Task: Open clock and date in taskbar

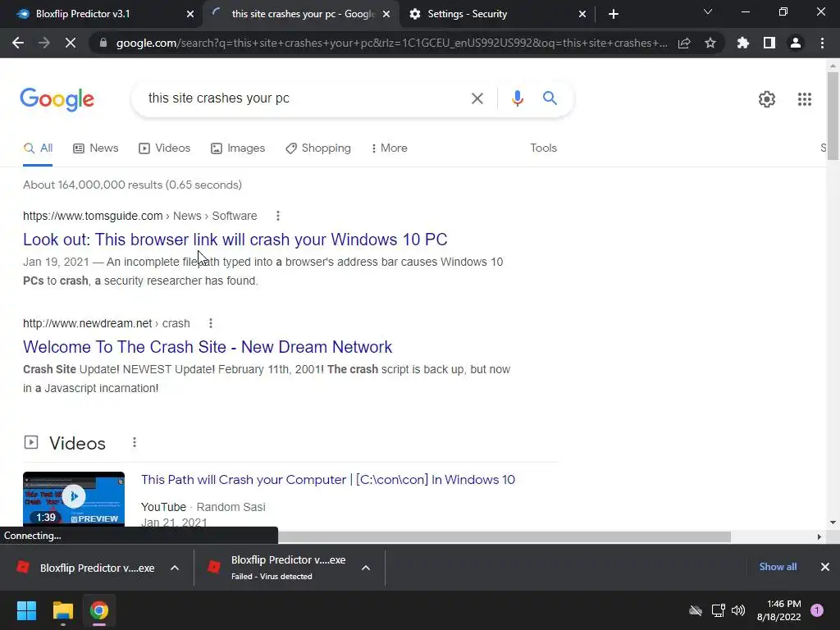Action: [x=779, y=610]
